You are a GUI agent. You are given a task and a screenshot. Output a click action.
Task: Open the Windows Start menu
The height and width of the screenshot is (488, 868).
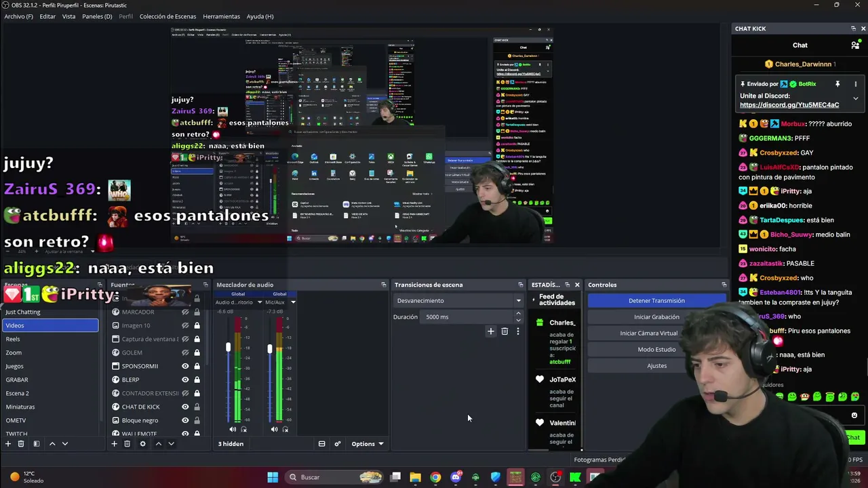coord(273,477)
